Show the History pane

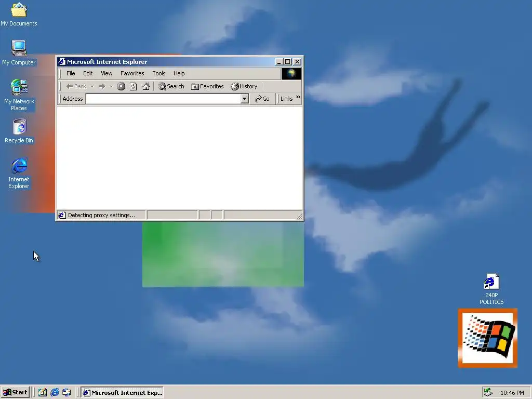(x=244, y=86)
